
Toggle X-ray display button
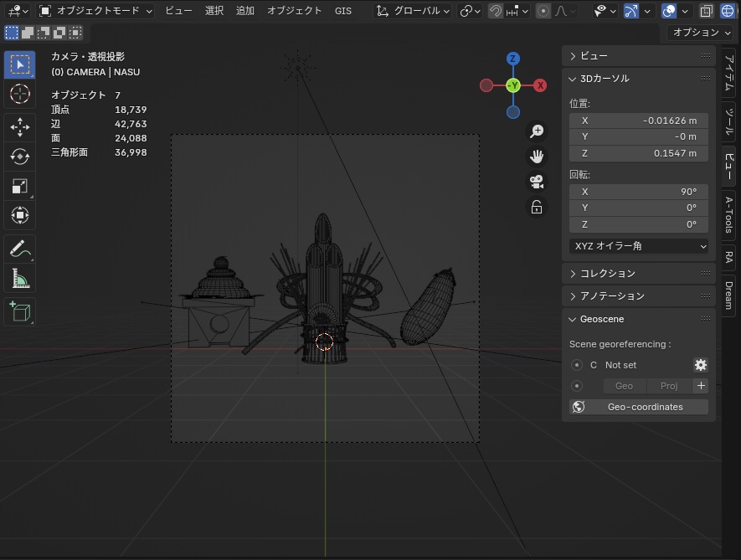click(x=706, y=11)
